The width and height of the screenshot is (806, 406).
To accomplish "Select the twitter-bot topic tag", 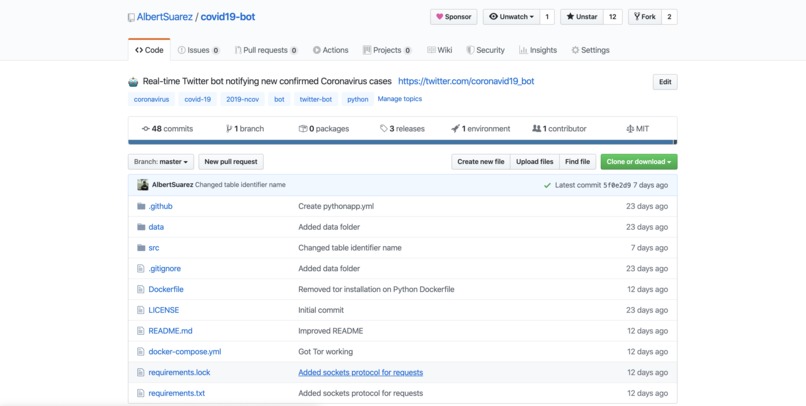I will pos(316,99).
